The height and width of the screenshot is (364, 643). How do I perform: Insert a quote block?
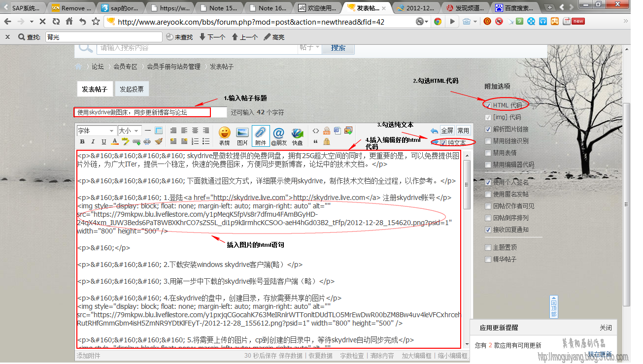click(315, 141)
